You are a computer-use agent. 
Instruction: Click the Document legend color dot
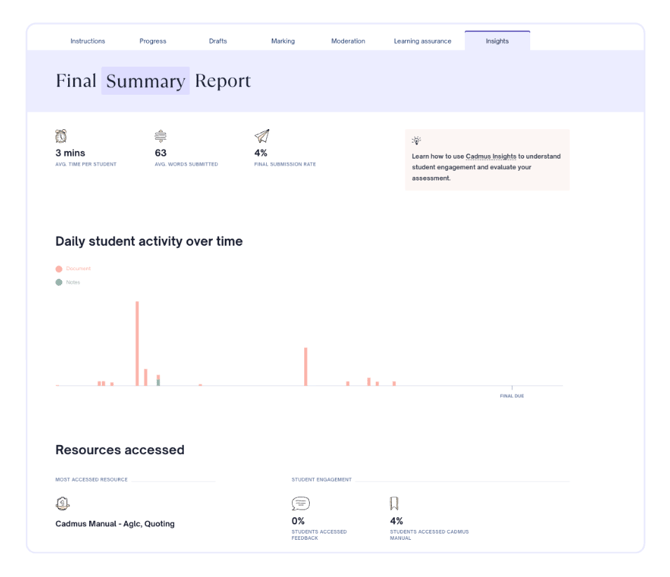coord(59,269)
